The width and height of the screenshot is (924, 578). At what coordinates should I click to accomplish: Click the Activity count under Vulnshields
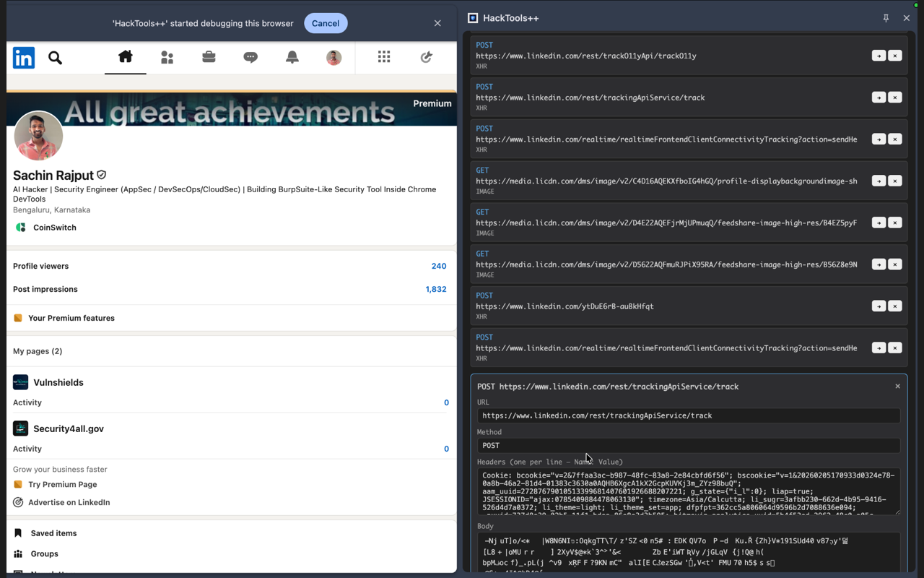coord(446,402)
